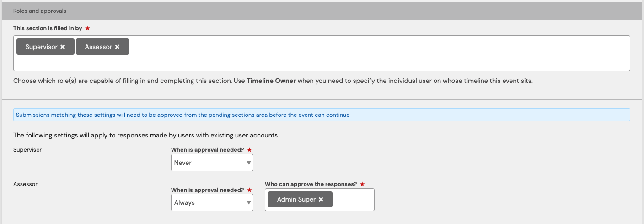Click the "Who can approve the responses?" label
This screenshot has width=644, height=224.
[x=311, y=184]
